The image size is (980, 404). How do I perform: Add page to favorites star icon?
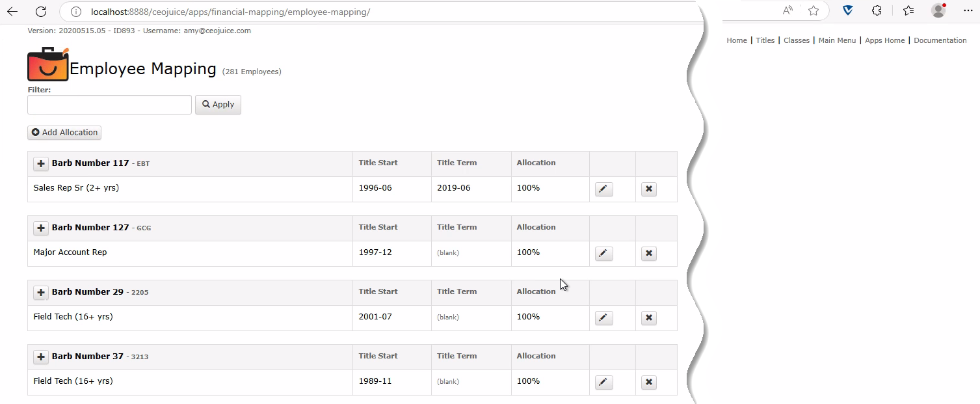(814, 10)
